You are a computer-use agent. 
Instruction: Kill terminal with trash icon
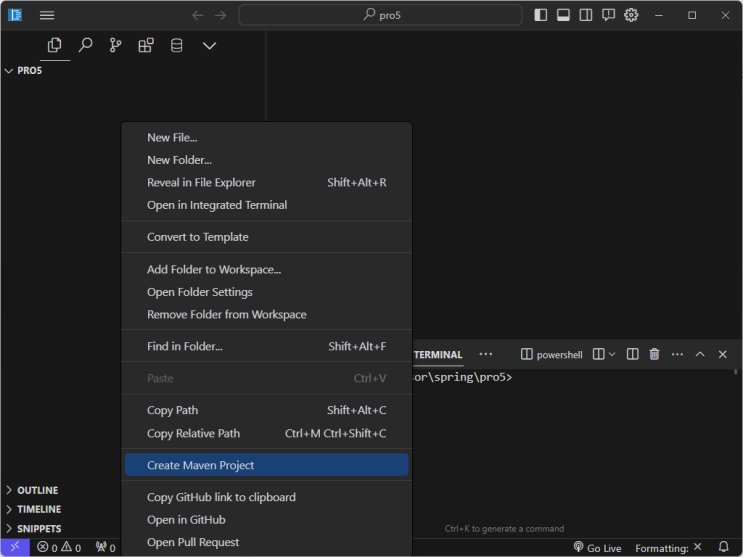654,354
